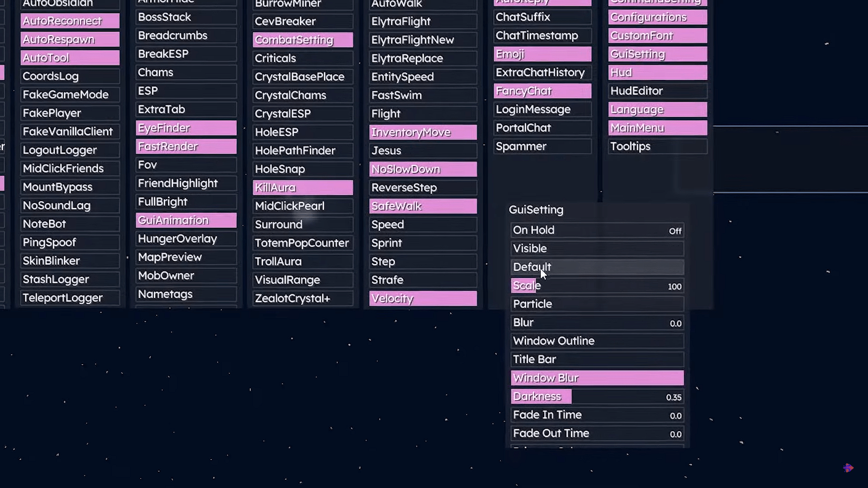868x488 pixels.
Task: Click the Fade In Time slider
Action: click(x=597, y=415)
